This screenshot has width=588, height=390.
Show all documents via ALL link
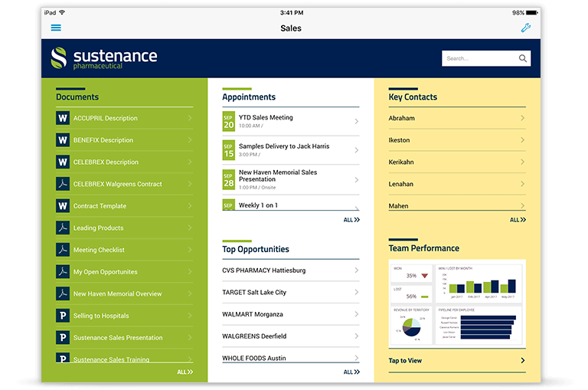(185, 372)
